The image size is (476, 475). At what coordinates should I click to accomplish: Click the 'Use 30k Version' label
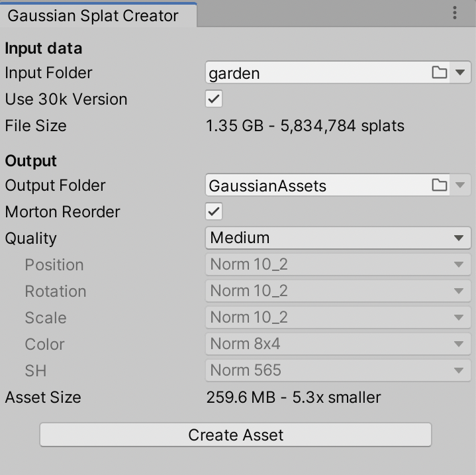66,99
